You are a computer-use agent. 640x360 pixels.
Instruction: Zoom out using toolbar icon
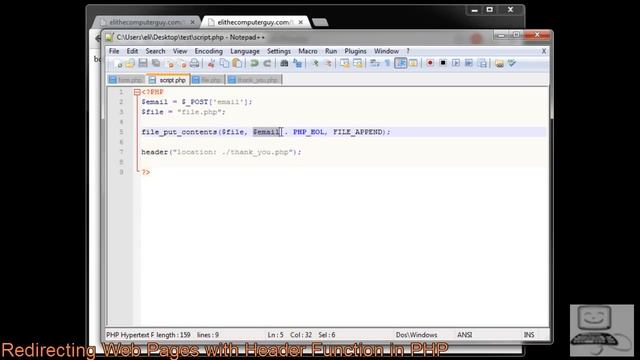pyautogui.click(x=327, y=63)
